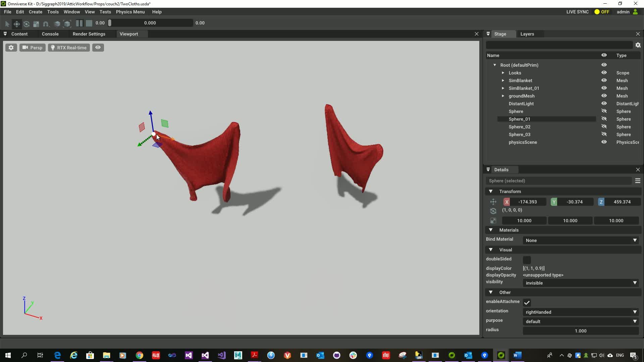Enable the Snap tool in the toolbar
This screenshot has height=362, width=644.
click(x=46, y=23)
